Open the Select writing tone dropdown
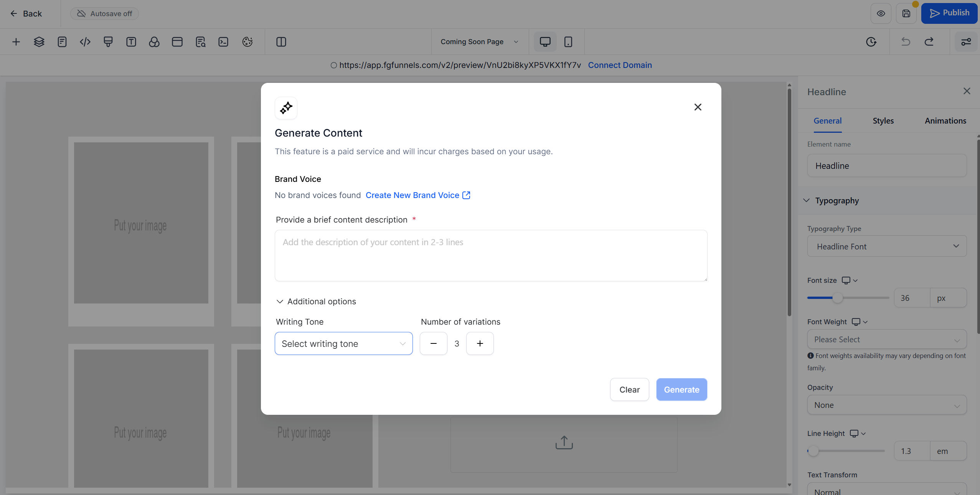The height and width of the screenshot is (495, 980). pos(343,343)
